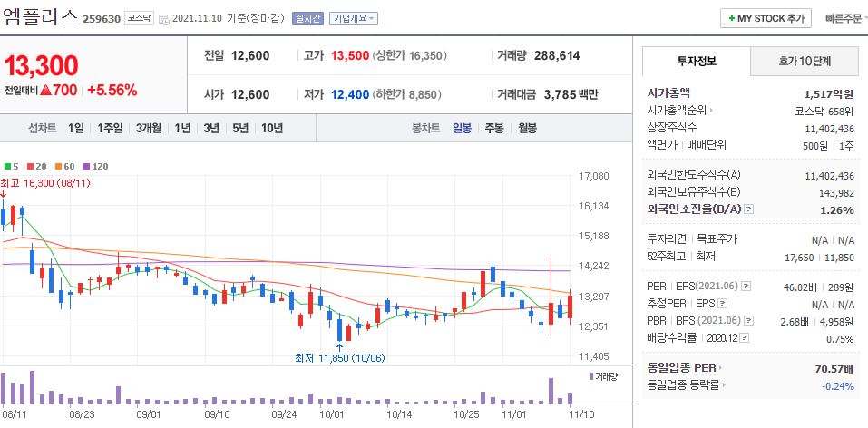Viewport: 868px width, 428px height.
Task: Select the 10년 line chart
Action: pos(272,129)
